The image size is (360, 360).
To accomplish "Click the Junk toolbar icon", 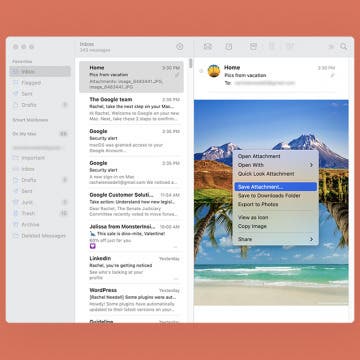I will [290, 47].
